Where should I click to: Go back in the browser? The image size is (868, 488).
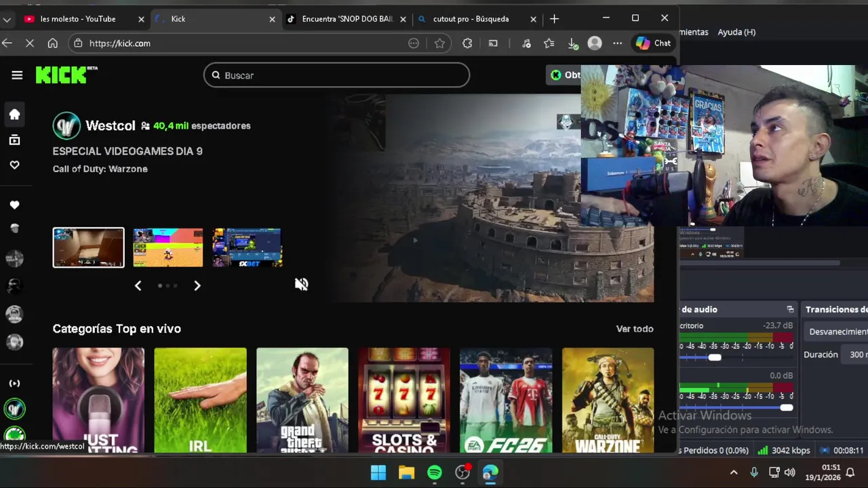tap(7, 43)
